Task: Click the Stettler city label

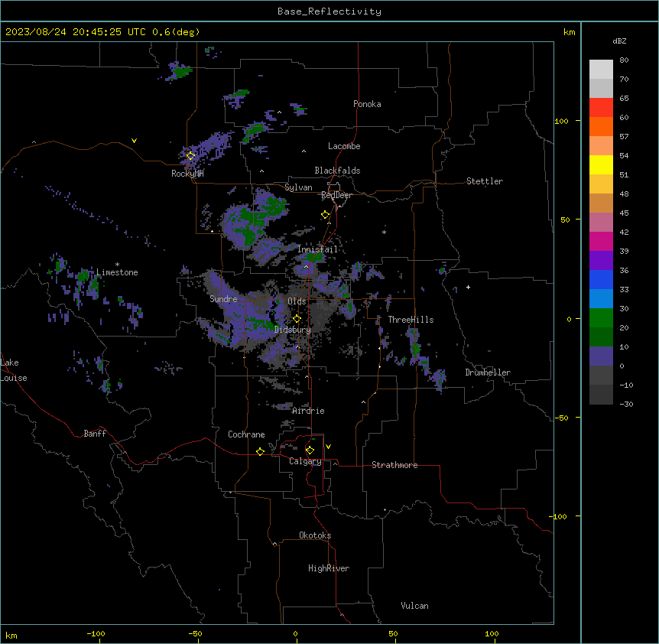Action: (x=485, y=181)
